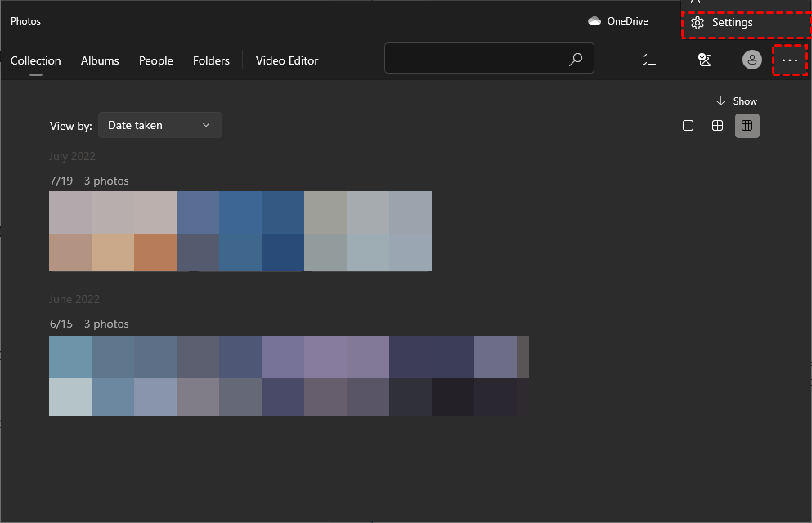Switch to small nine-tile grid view
Image resolution: width=812 pixels, height=523 pixels.
[747, 125]
